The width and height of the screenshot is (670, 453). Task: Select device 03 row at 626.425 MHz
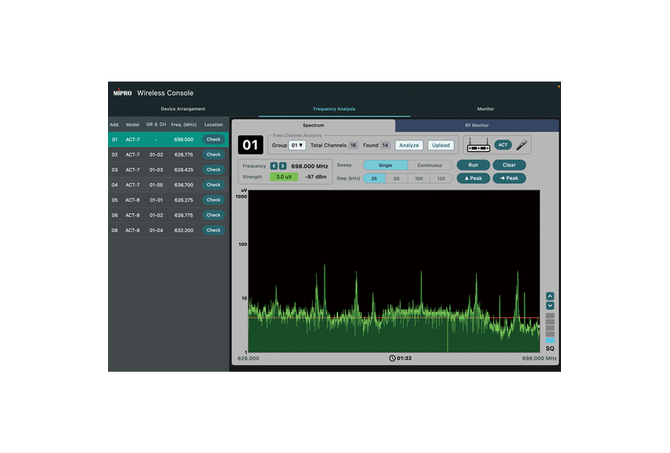[x=167, y=170]
